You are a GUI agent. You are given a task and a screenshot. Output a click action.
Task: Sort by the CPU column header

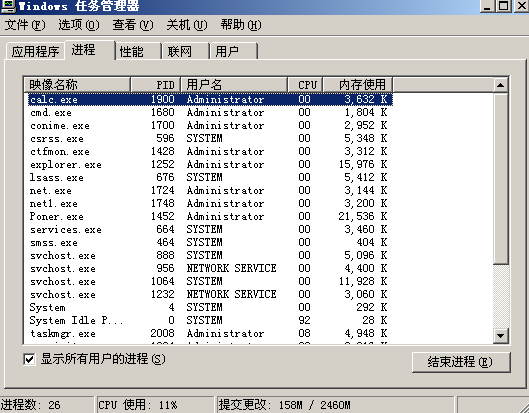tap(305, 84)
